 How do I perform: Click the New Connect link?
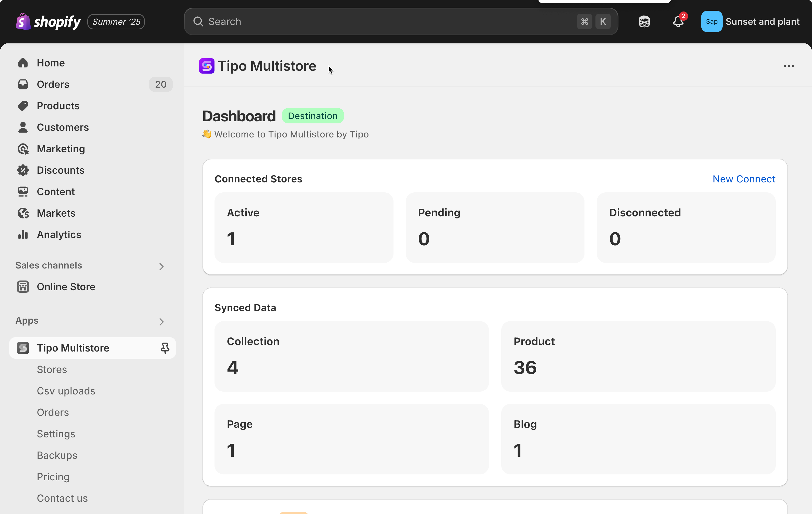click(x=744, y=179)
